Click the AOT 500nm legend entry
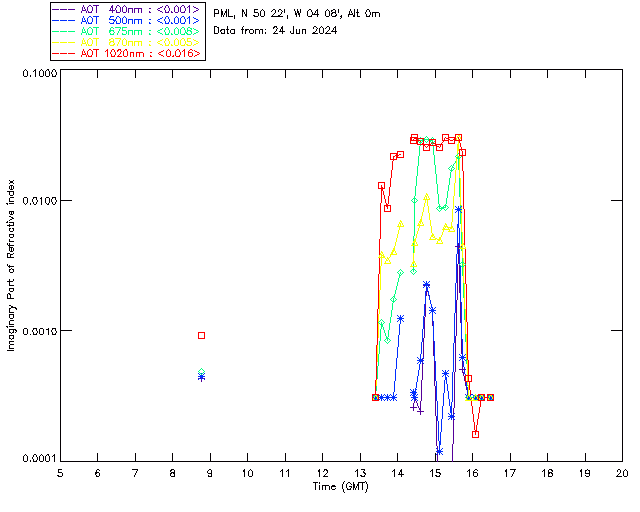 click(127, 20)
